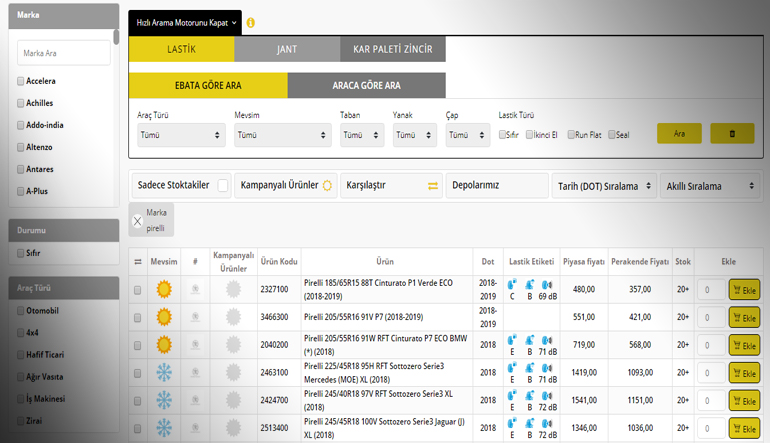This screenshot has height=443, width=770.
Task: Click the trash icon clear-filters button
Action: [x=732, y=134]
